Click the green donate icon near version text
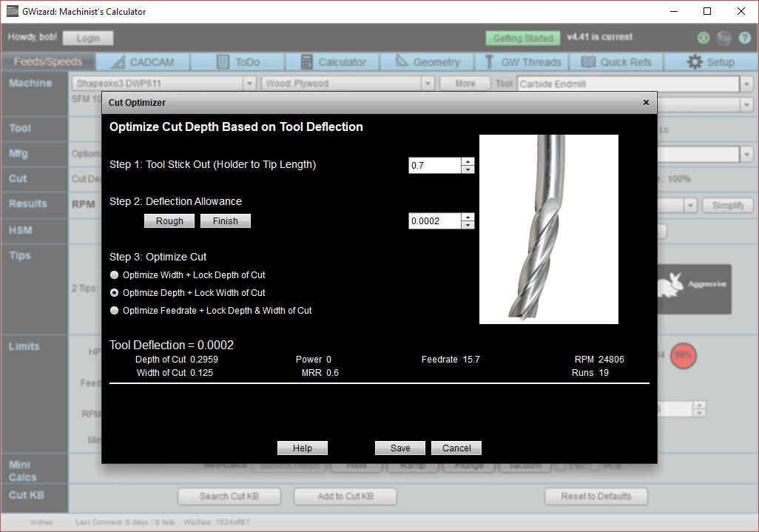Screen dimensions: 759x532 tap(702, 37)
